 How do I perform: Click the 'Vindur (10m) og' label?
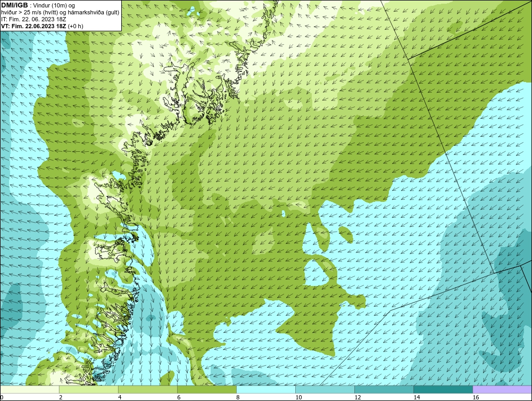point(54,5)
